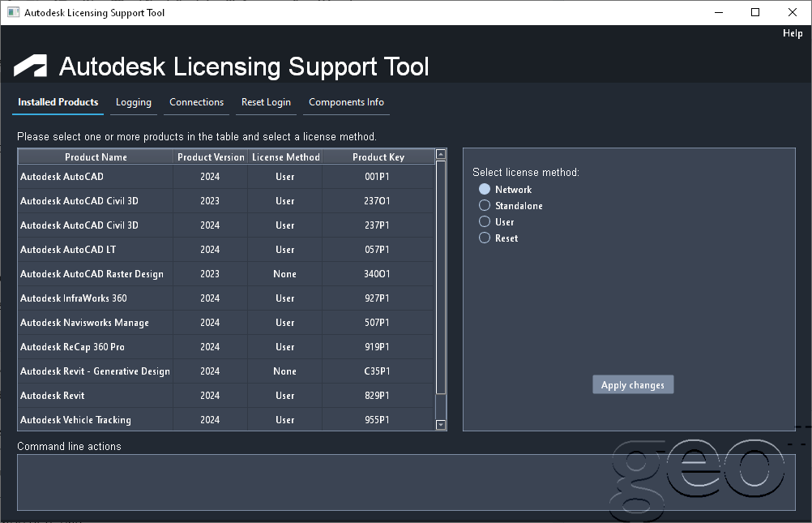812x523 pixels.
Task: Sort by the License Method column header
Action: (285, 157)
